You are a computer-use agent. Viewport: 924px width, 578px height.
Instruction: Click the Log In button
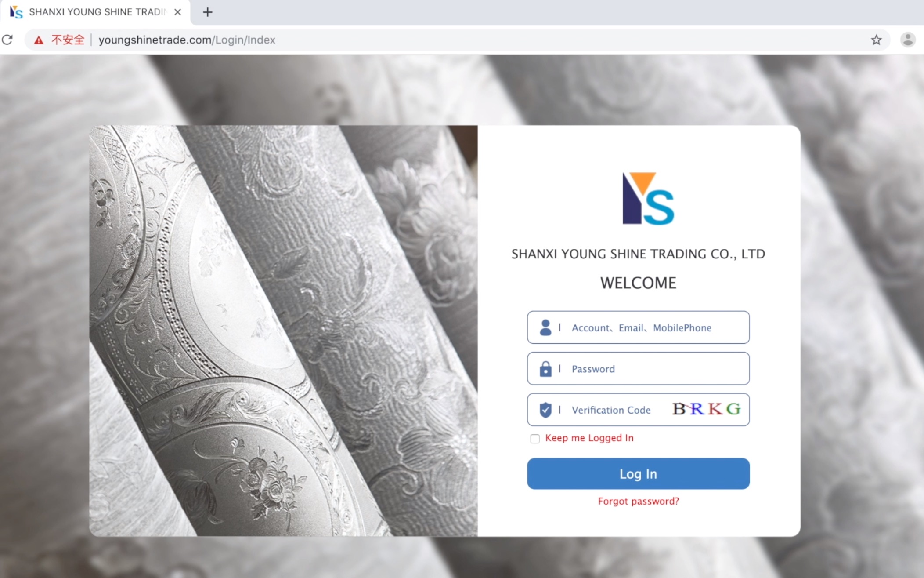(638, 473)
